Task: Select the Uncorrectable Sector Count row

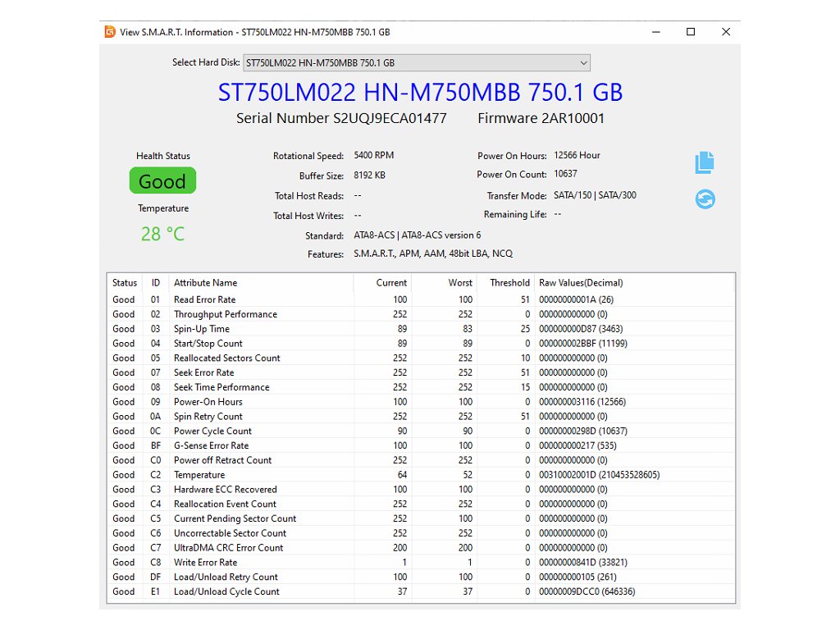Action: [421, 533]
